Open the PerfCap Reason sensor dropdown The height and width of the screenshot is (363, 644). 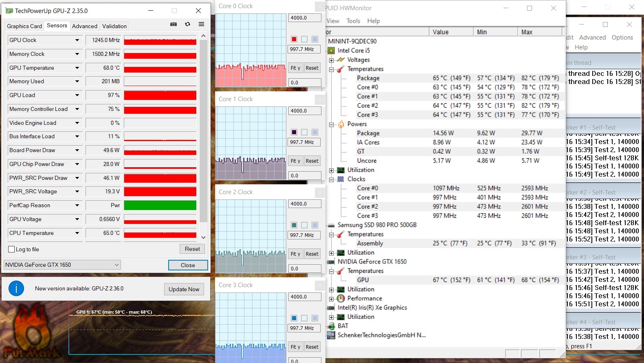(x=77, y=205)
